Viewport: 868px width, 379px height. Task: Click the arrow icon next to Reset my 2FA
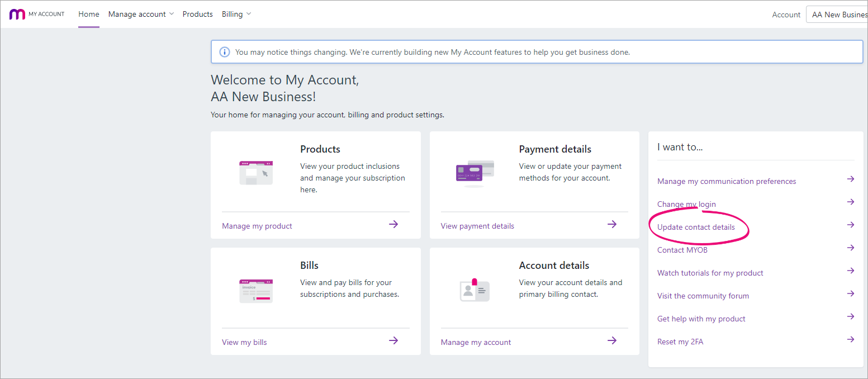pos(850,339)
